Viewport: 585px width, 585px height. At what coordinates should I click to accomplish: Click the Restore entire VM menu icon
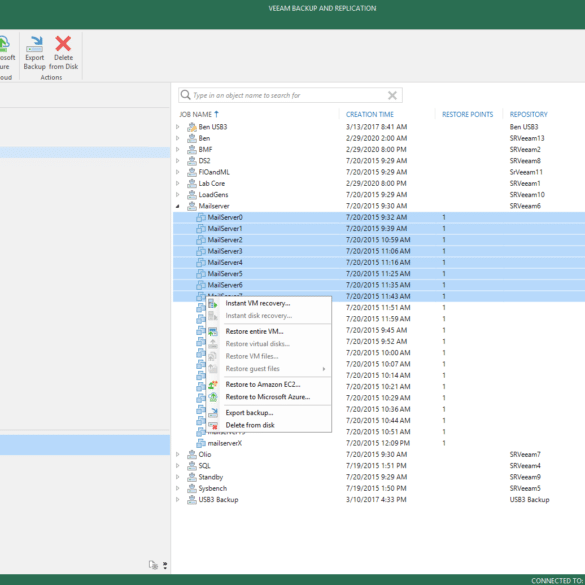pos(213,331)
